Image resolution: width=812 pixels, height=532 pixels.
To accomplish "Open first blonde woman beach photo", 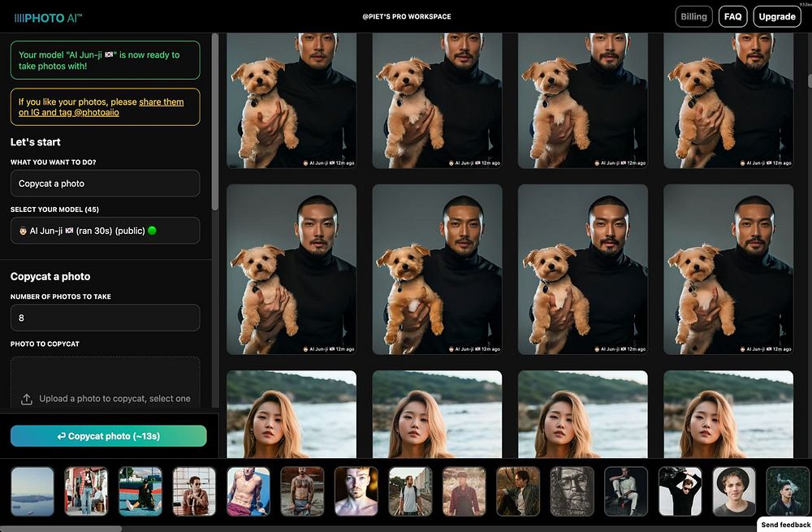I will click(292, 414).
